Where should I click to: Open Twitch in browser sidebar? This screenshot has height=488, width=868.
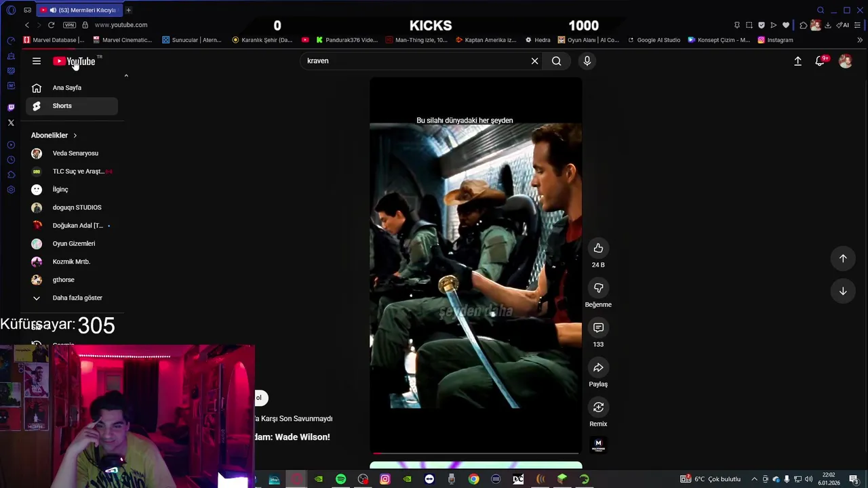(11, 107)
